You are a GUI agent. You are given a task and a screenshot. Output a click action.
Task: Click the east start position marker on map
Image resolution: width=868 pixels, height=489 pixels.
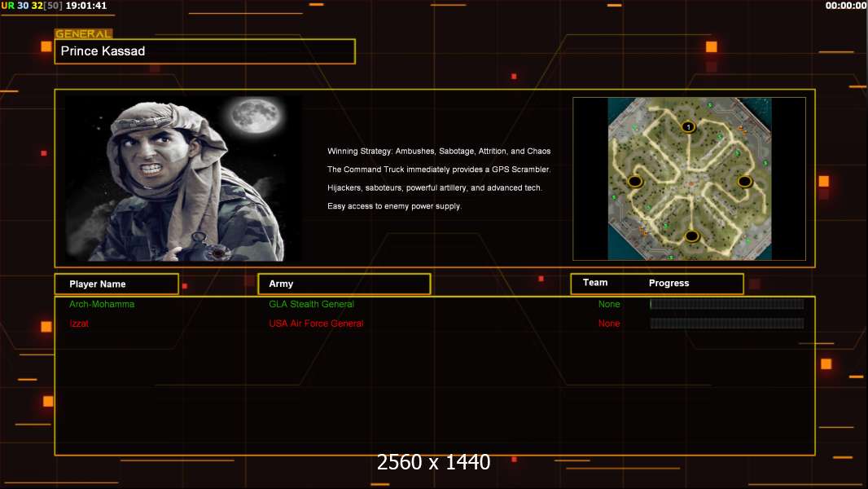point(744,181)
